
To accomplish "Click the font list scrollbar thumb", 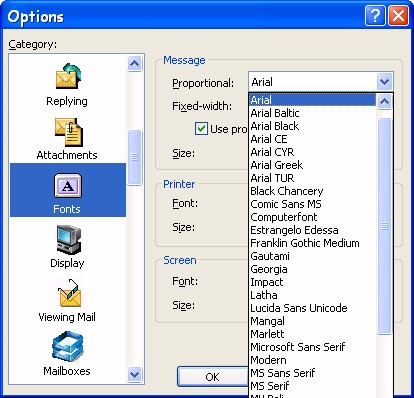I will click(384, 226).
